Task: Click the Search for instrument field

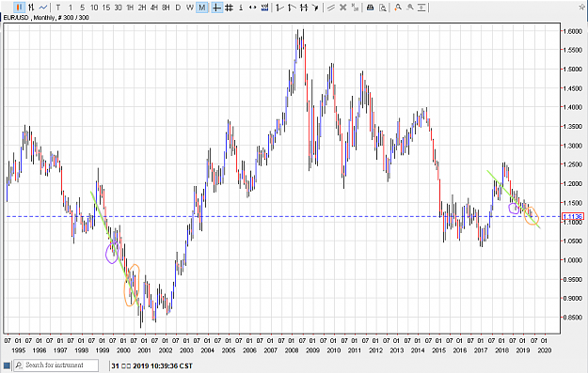Action: 56,365
